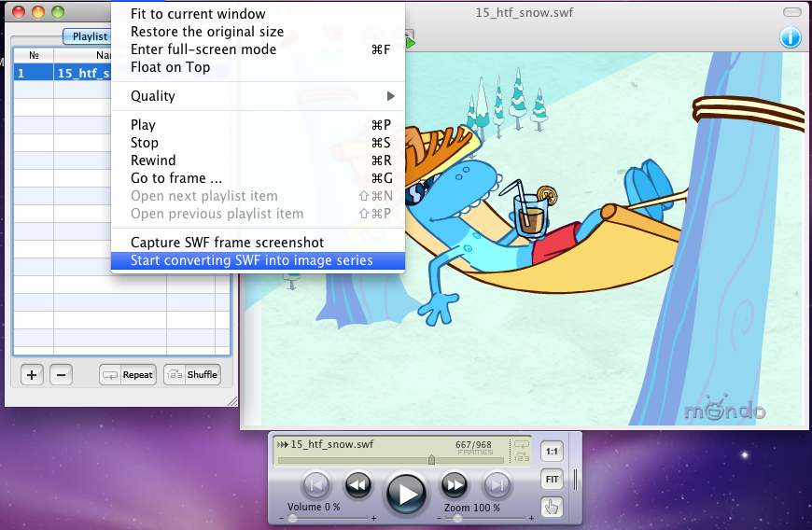Click the № column header
812x530 pixels.
(34, 55)
